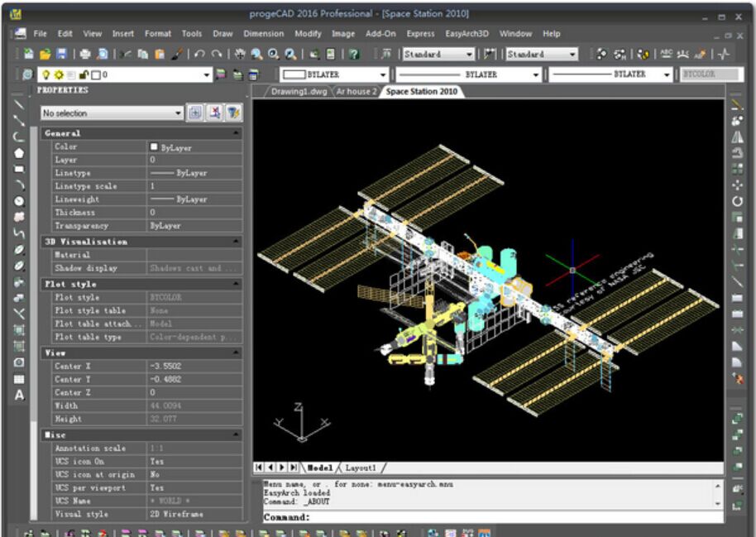Collapse the Plot style section
This screenshot has height=537, width=756.
click(237, 284)
